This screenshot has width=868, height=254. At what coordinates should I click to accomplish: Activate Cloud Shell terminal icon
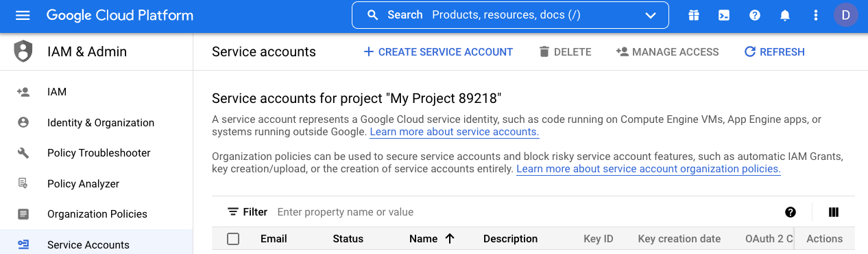(724, 15)
